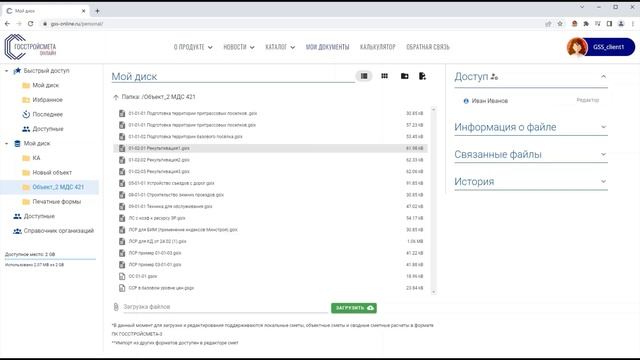Collapse the Мой диск tree node arrow
640x360 pixels.
coord(6,143)
